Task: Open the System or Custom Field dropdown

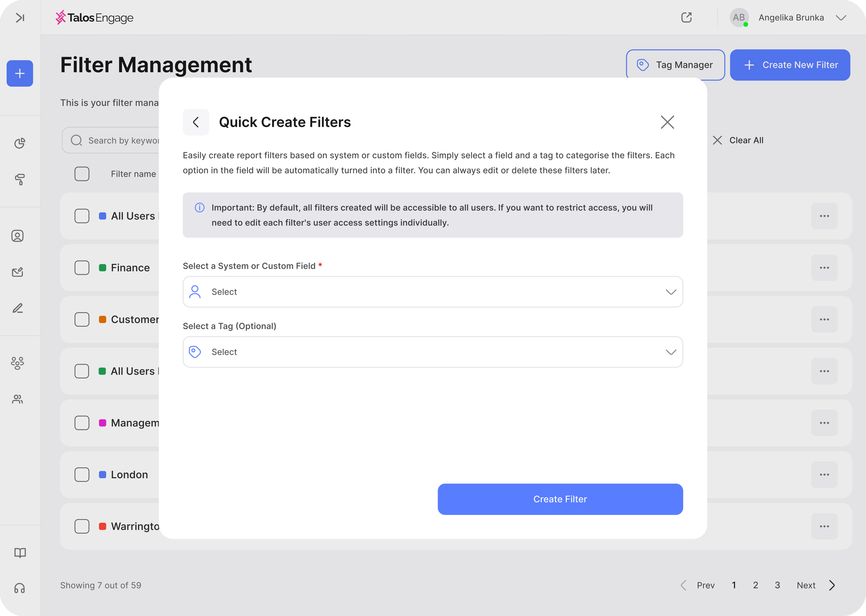Action: 433,292
